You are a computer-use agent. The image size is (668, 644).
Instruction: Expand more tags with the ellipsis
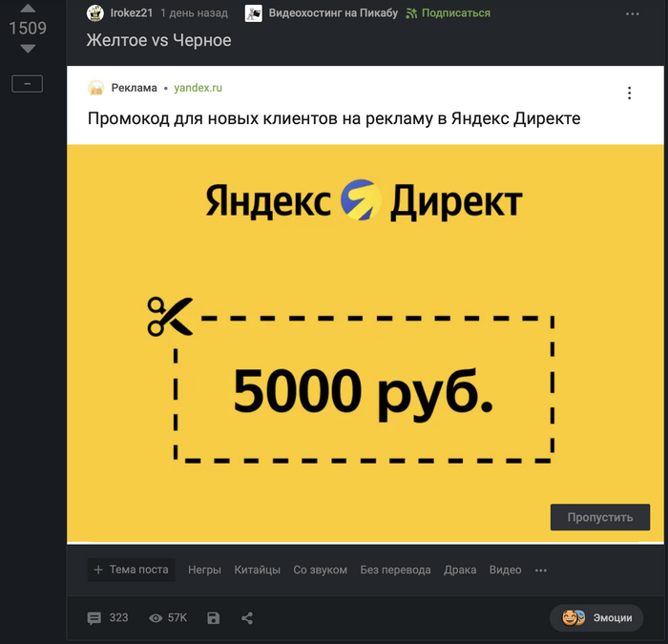click(541, 571)
